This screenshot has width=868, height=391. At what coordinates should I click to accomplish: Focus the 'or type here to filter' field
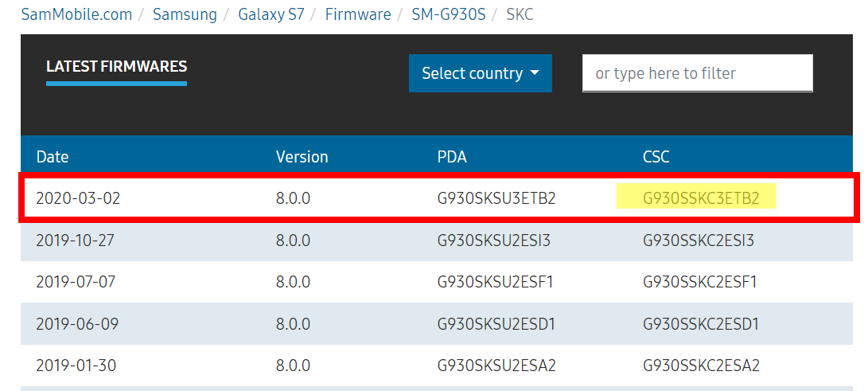click(698, 73)
